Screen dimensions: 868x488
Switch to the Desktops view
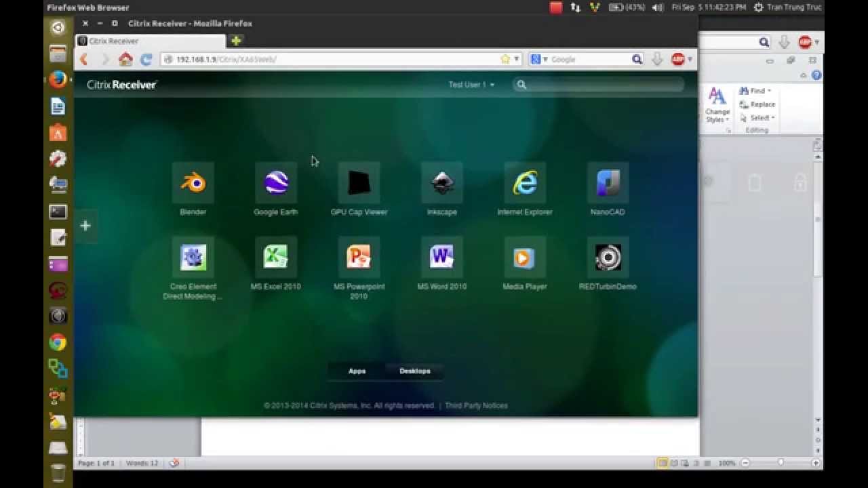[x=414, y=371]
